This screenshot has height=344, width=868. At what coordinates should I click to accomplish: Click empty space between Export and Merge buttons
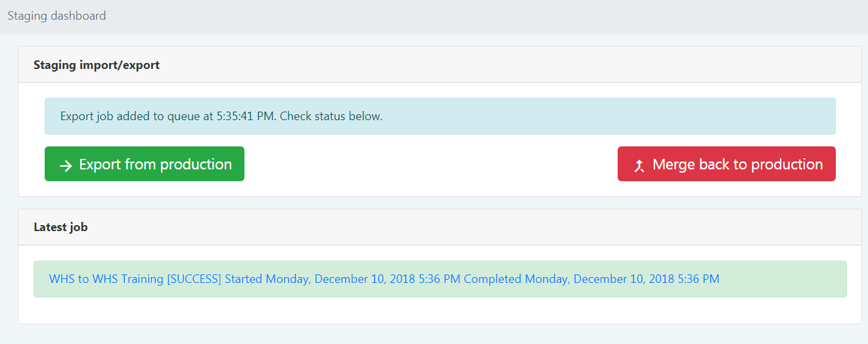(x=430, y=164)
